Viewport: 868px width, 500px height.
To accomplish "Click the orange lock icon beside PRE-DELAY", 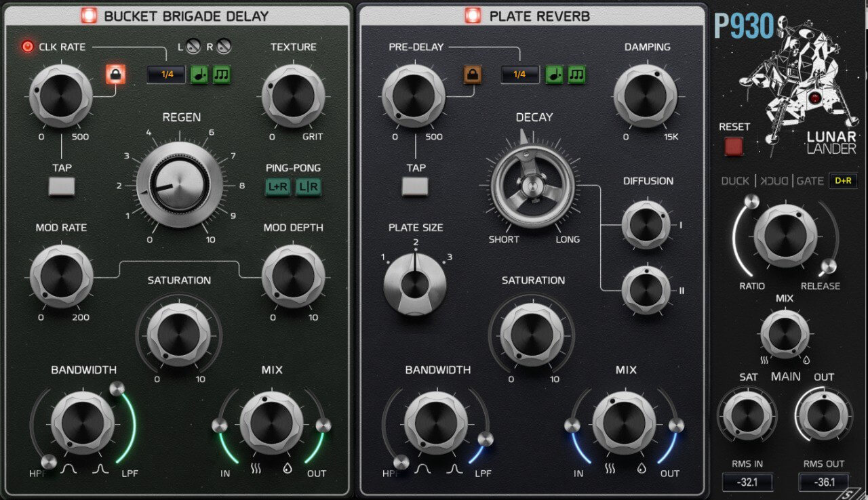I will point(474,75).
